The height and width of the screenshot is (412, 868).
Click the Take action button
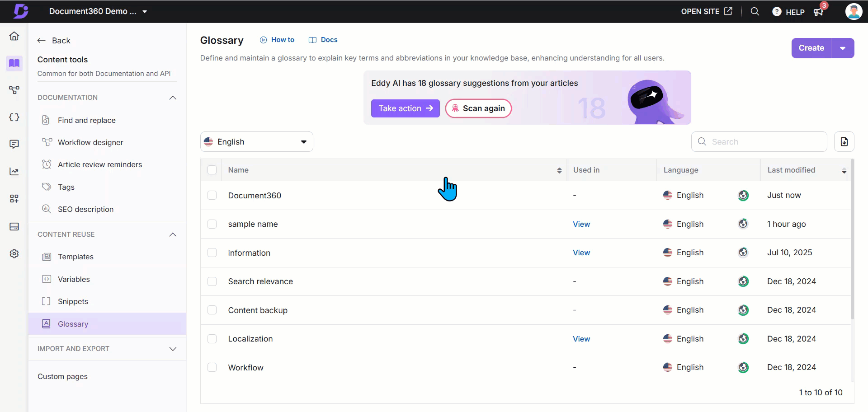click(406, 108)
